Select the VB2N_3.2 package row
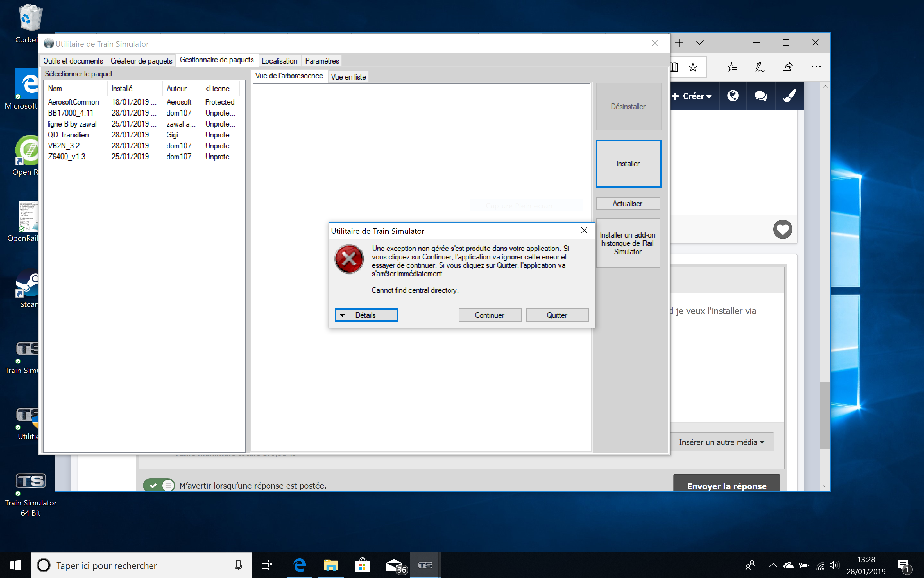The height and width of the screenshot is (578, 924). [x=142, y=146]
